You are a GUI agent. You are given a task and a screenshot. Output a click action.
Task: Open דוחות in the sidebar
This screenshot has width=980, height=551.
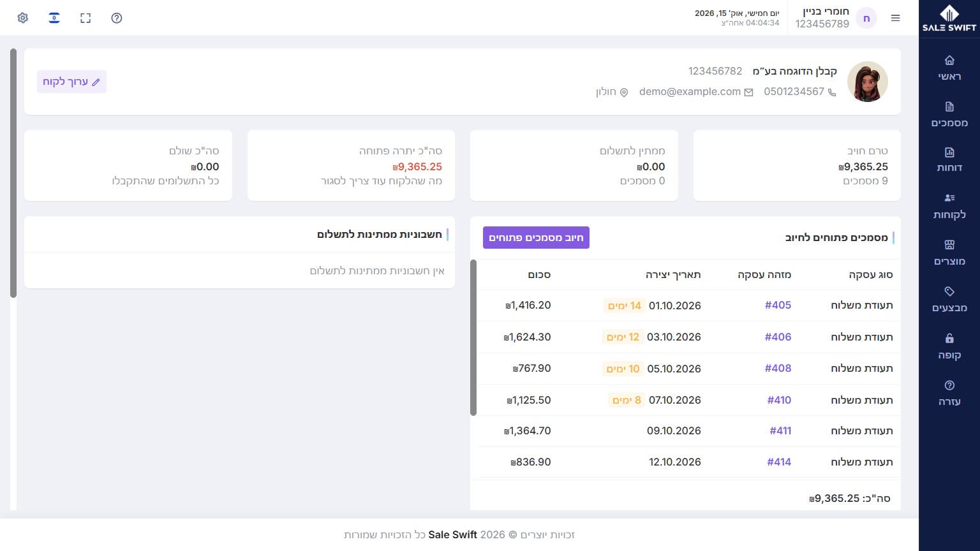click(x=949, y=159)
